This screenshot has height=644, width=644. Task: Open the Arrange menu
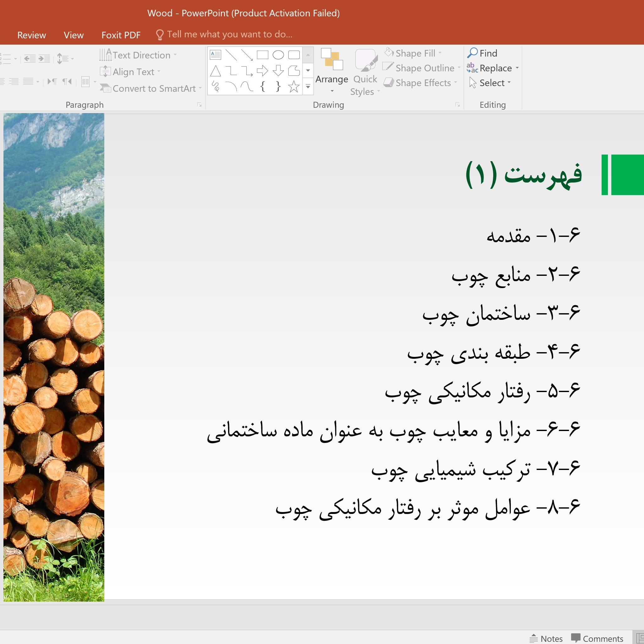(332, 71)
